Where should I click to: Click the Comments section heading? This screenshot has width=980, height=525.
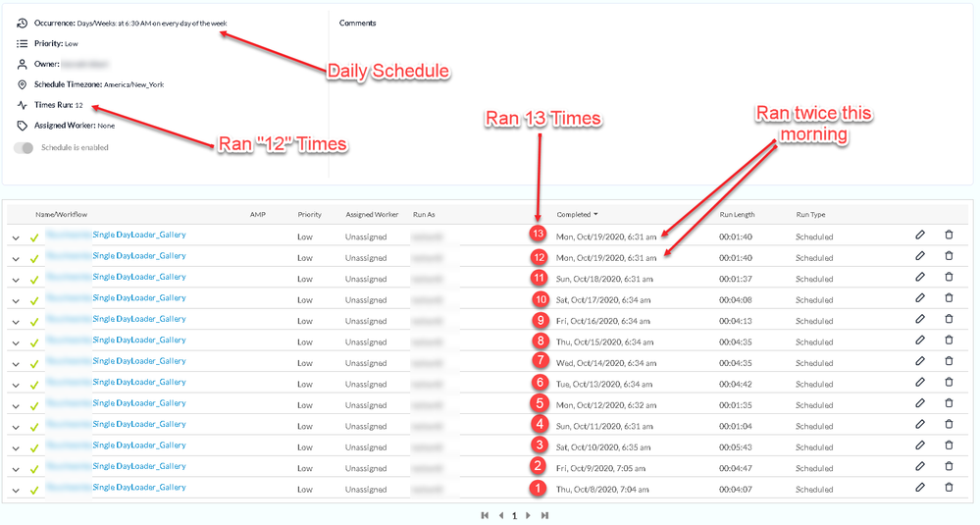pos(357,24)
